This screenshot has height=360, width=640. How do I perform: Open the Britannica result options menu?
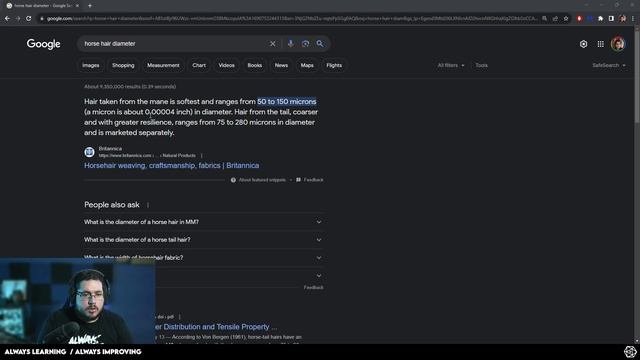(x=202, y=156)
